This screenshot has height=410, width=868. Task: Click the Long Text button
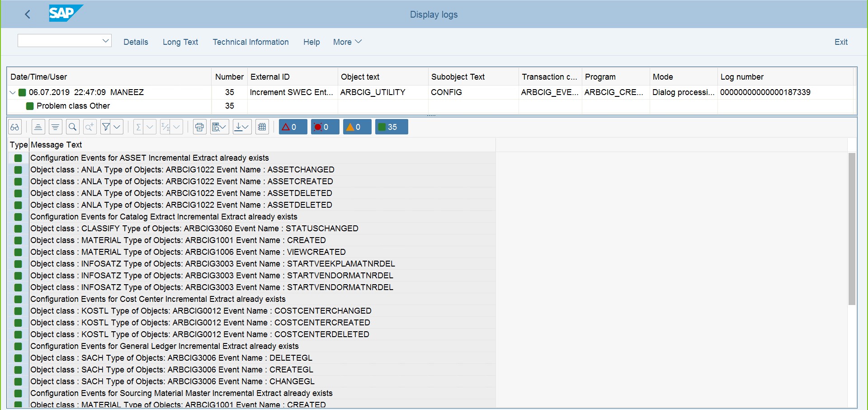coord(180,42)
